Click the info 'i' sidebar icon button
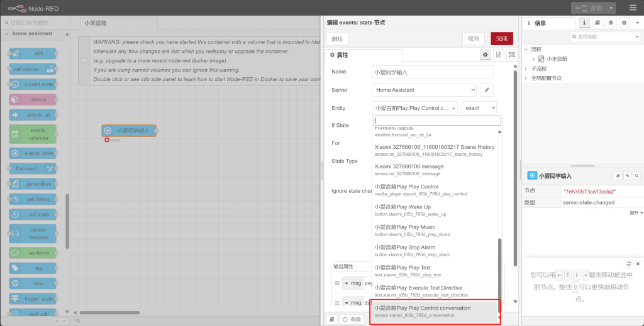The image size is (644, 326). (584, 23)
